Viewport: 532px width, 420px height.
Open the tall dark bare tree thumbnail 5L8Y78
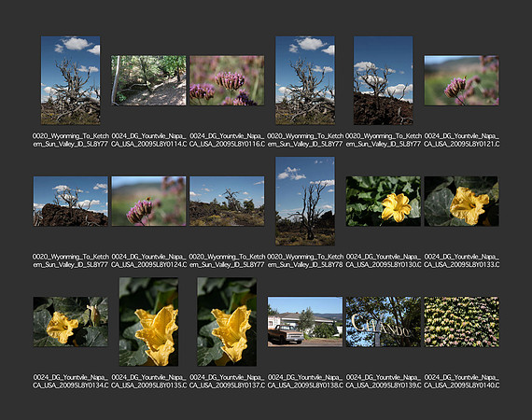305,202
